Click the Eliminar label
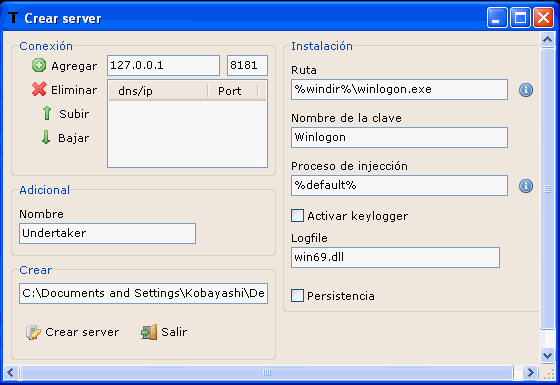Image resolution: width=560 pixels, height=385 pixels. [74, 90]
